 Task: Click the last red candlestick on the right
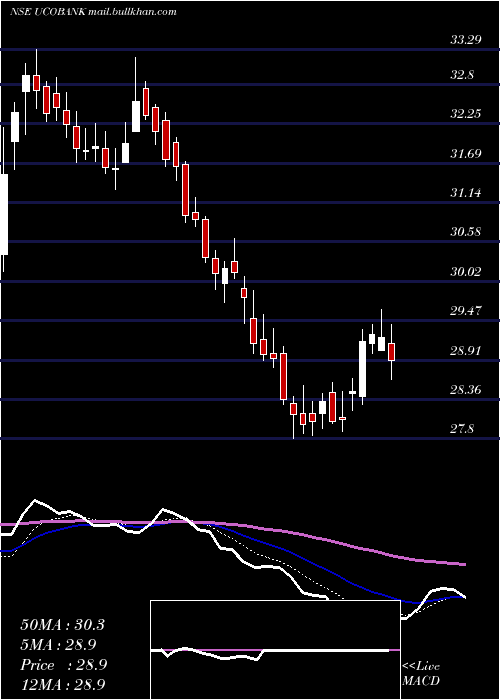[392, 352]
